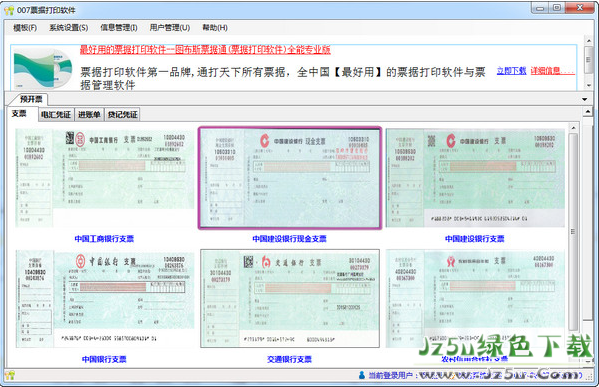
Task: Click the 立即下载 link in banner
Action: click(511, 71)
